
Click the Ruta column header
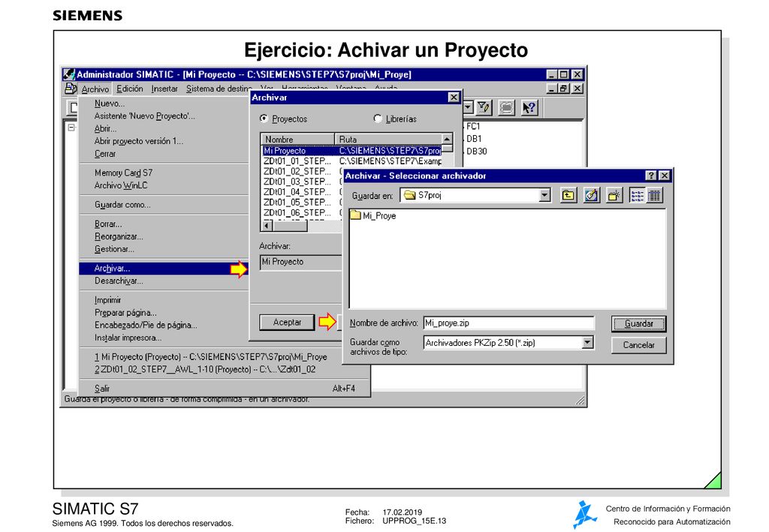(388, 140)
